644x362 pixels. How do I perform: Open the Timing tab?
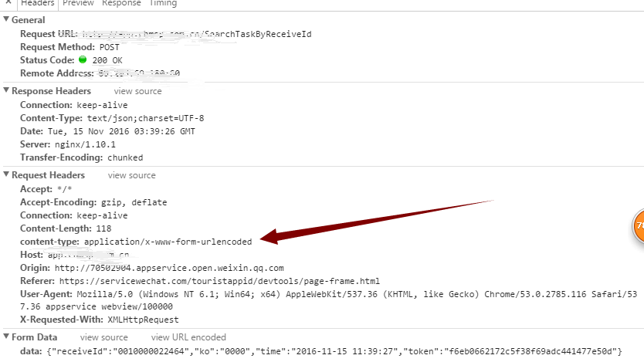click(x=163, y=3)
